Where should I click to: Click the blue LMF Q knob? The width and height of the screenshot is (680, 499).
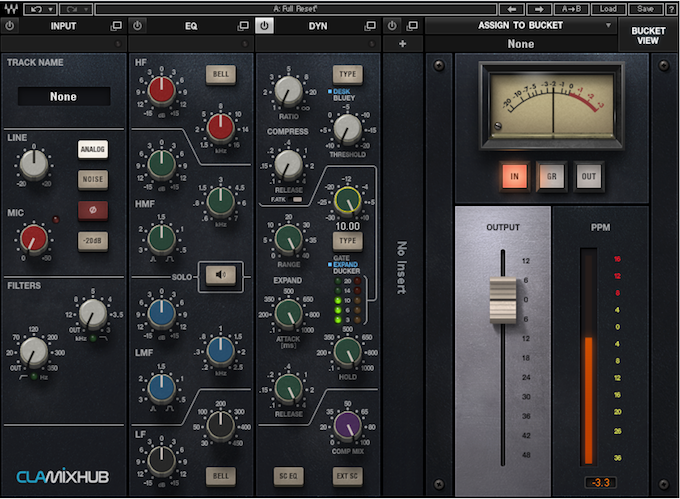(x=161, y=388)
